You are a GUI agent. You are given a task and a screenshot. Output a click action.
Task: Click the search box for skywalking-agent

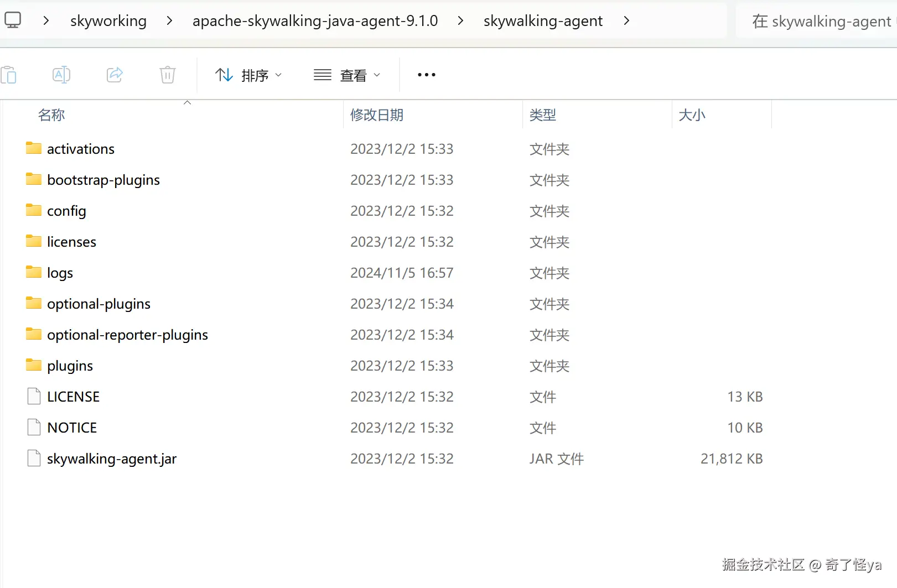817,21
